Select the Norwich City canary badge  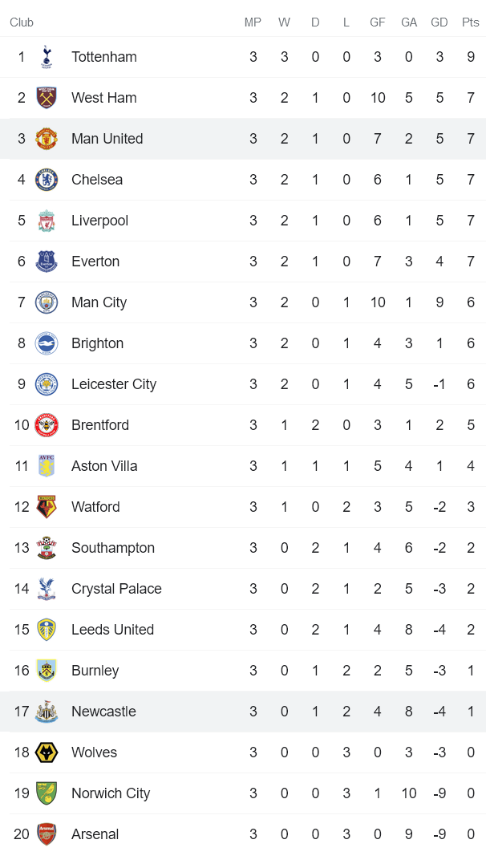click(46, 793)
